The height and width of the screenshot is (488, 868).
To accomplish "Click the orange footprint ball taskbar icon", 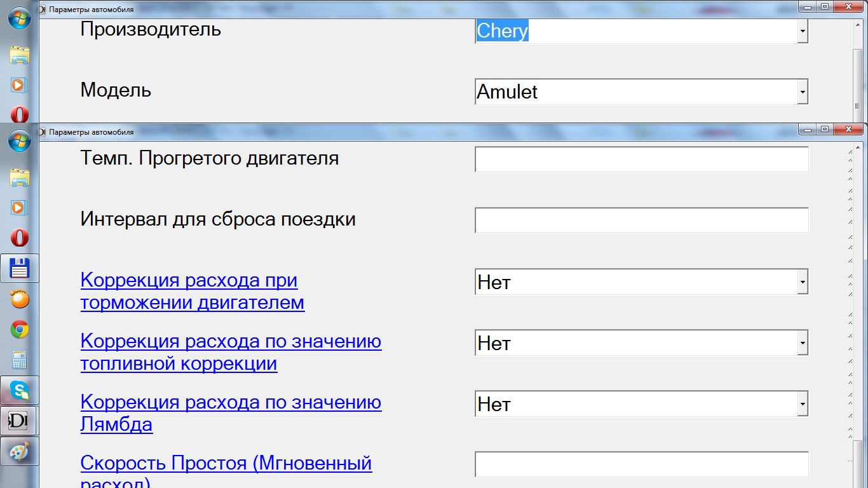I will [19, 299].
